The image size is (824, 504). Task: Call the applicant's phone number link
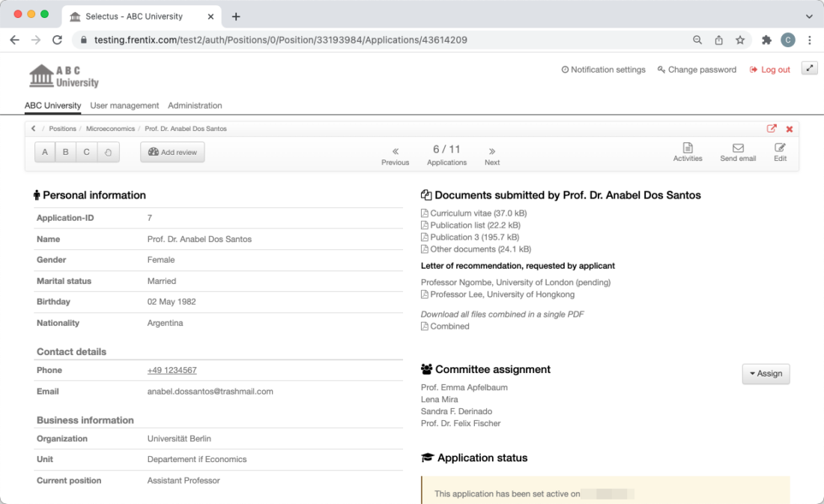point(172,370)
